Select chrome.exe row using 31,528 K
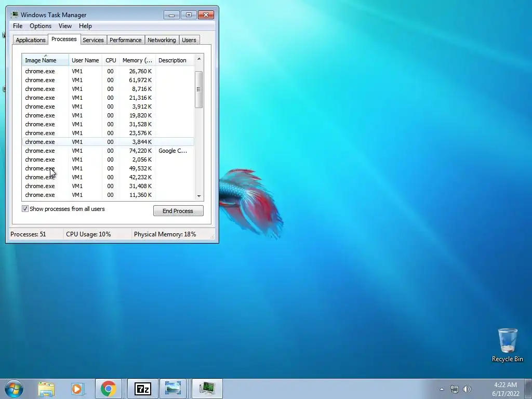The width and height of the screenshot is (532, 399). tap(108, 124)
